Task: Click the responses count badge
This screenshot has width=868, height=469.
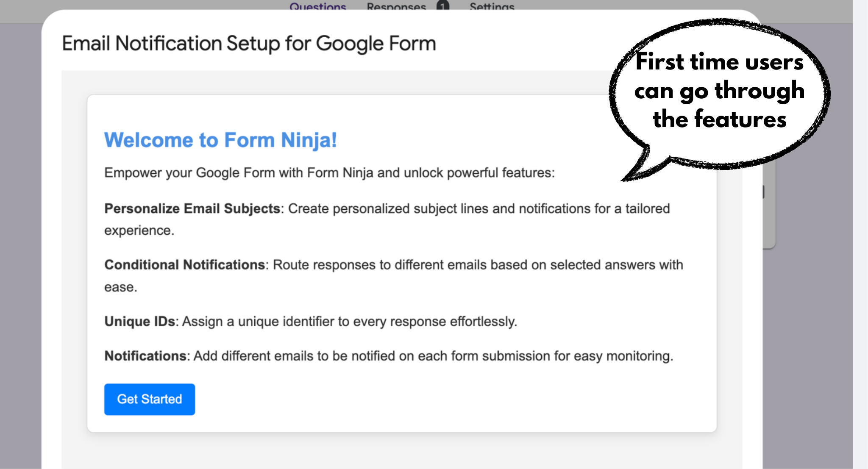Action: coord(443,6)
